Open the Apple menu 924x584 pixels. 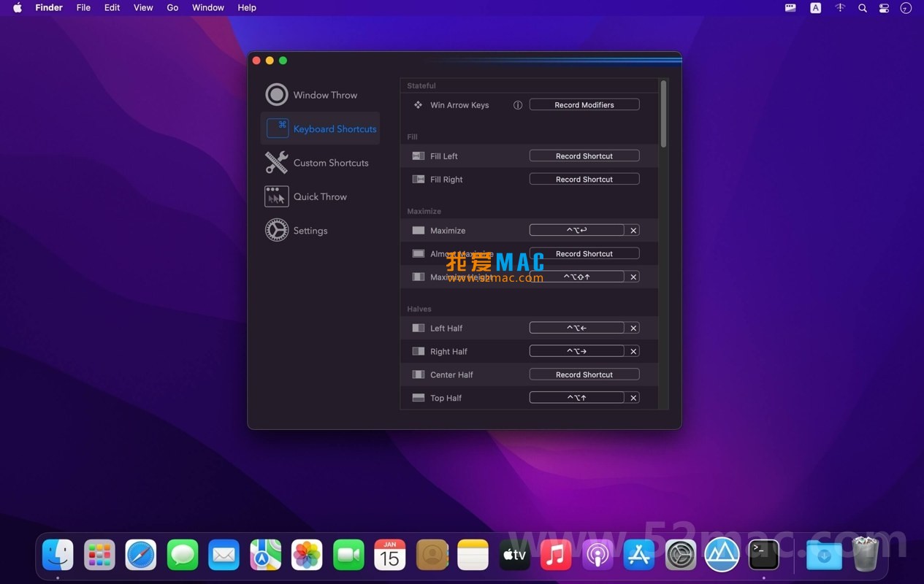pyautogui.click(x=18, y=7)
